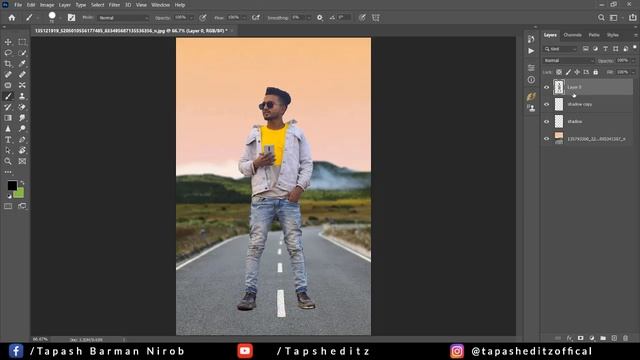Open the Smoothing value dropdown

309,18
